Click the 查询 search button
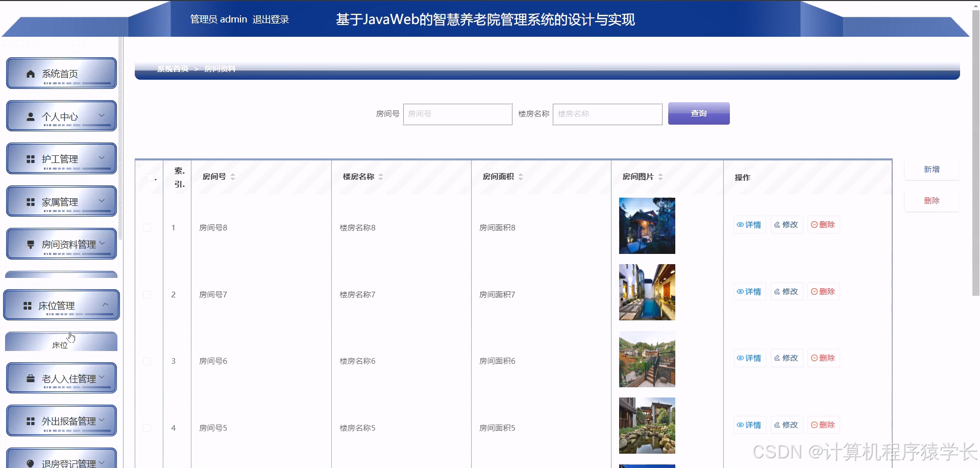Image resolution: width=980 pixels, height=468 pixels. pos(698,113)
